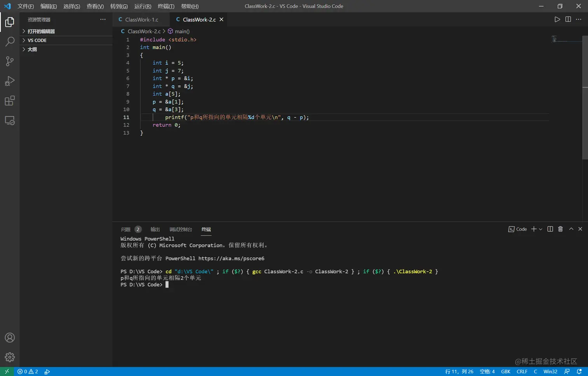Open the launch profile dropdown arrow

(x=541, y=229)
